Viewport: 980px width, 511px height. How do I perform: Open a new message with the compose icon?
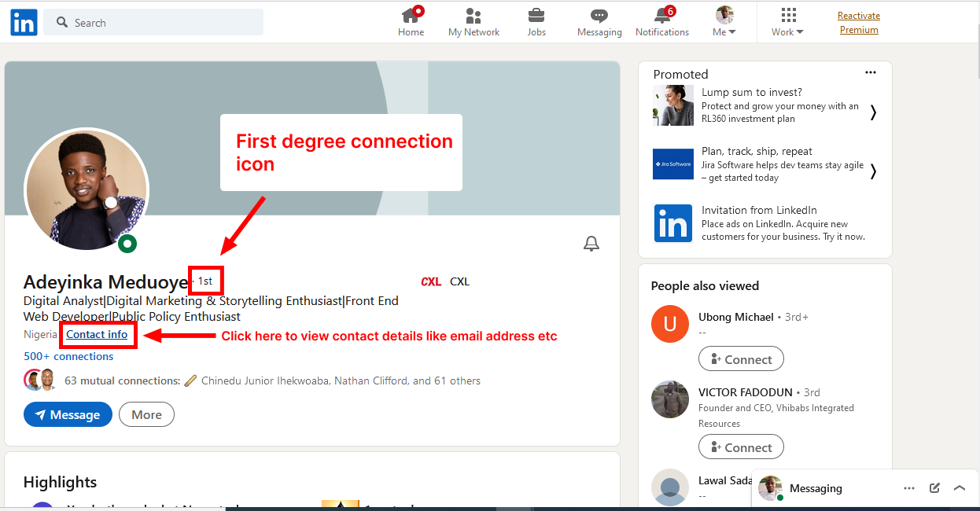point(934,487)
